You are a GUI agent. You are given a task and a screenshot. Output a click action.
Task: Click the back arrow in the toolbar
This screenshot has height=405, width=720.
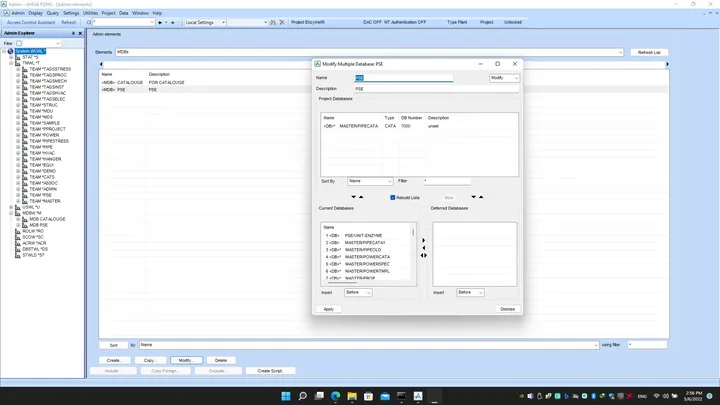click(x=160, y=22)
